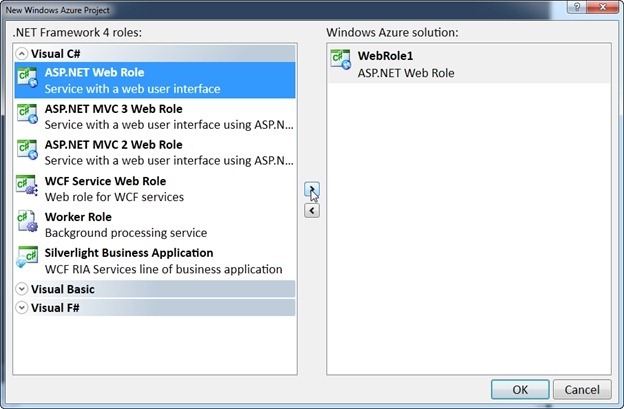Click the ASP.NET Web Role icon
624x409 pixels.
[27, 78]
